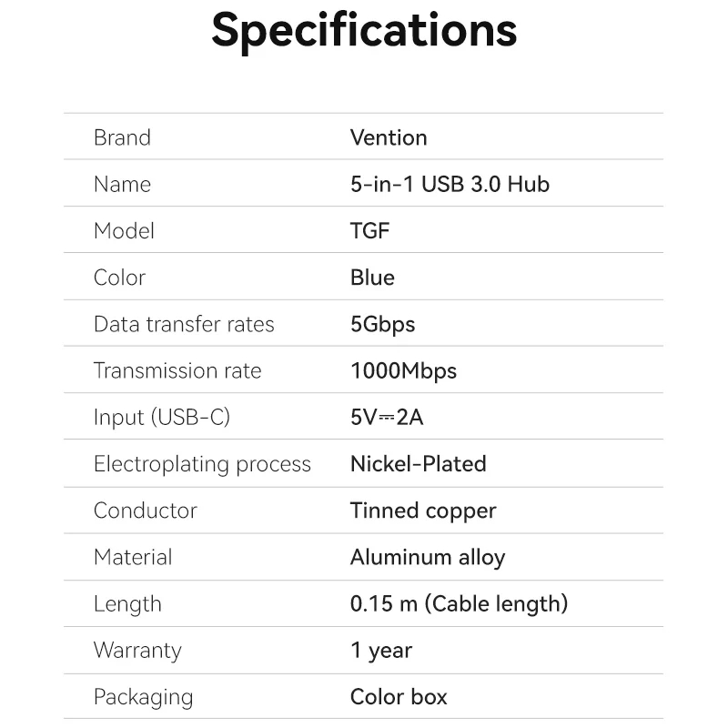Screen dimensions: 728x728
Task: Click the 1000Mbps transmission rate value
Action: [403, 370]
